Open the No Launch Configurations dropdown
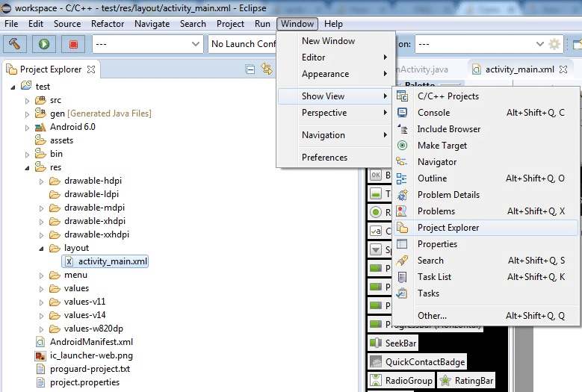This screenshot has width=582, height=392. 242,44
